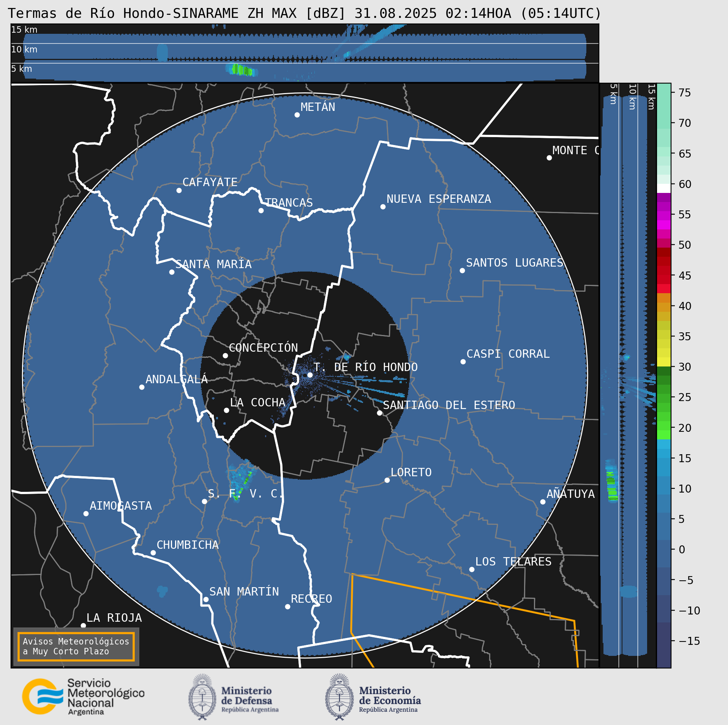Click the Cafayate location dot
The width and height of the screenshot is (728, 725).
point(179,190)
